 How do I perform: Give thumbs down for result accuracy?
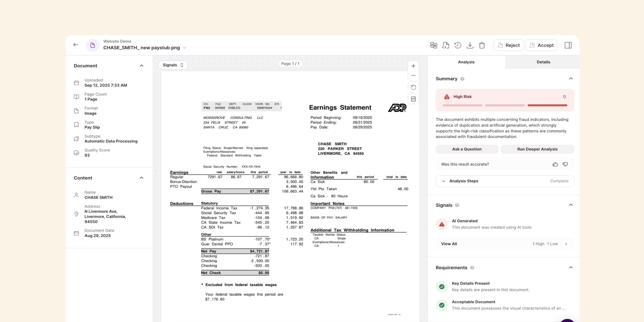[x=565, y=164]
